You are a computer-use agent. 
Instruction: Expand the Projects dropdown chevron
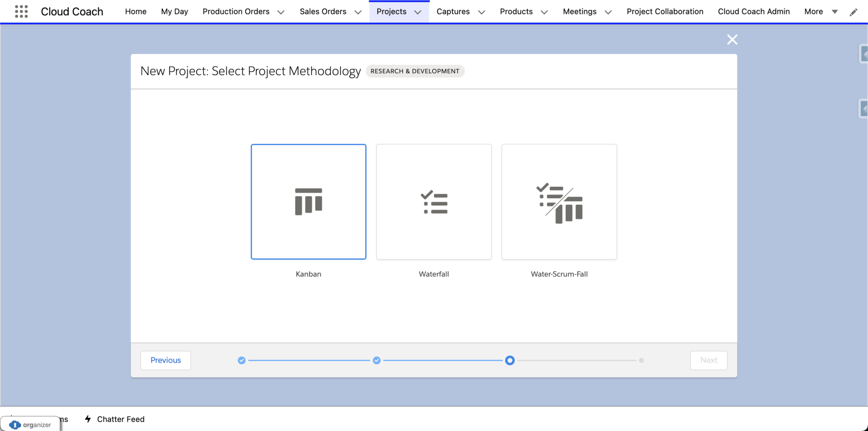pyautogui.click(x=418, y=12)
